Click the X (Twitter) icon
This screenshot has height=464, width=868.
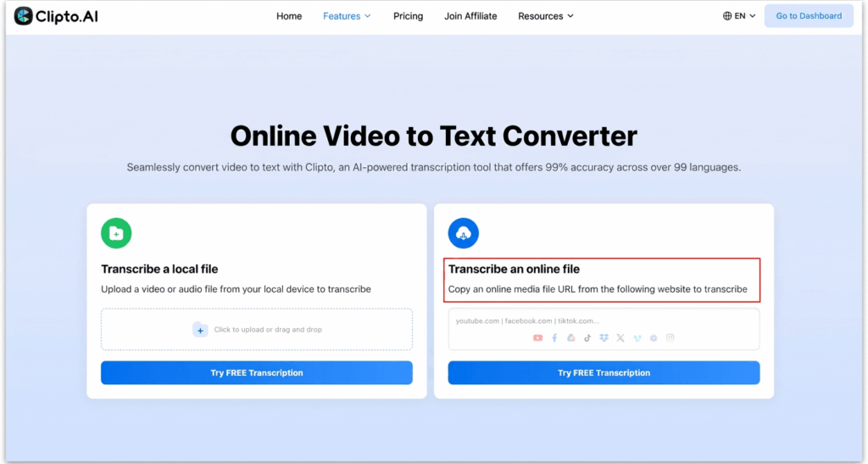click(620, 338)
